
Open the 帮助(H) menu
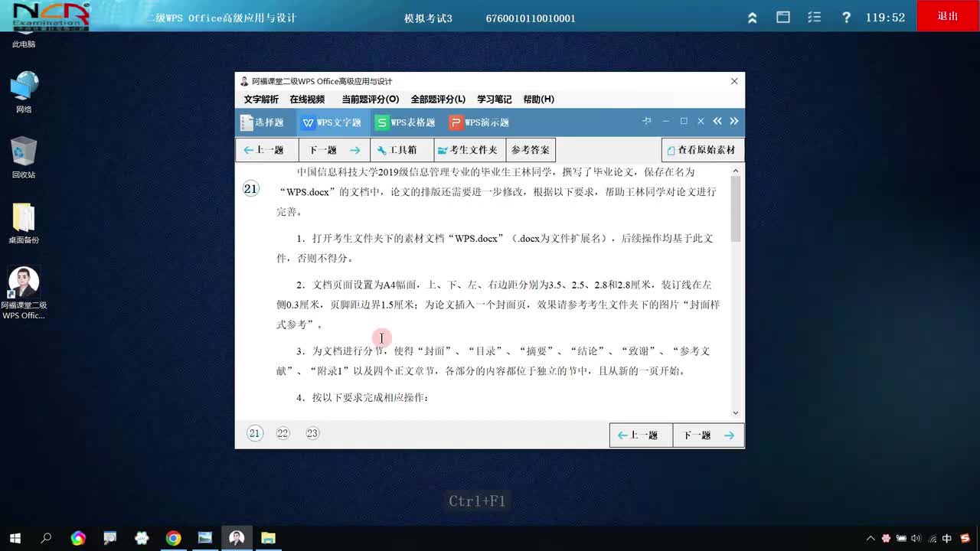point(539,99)
